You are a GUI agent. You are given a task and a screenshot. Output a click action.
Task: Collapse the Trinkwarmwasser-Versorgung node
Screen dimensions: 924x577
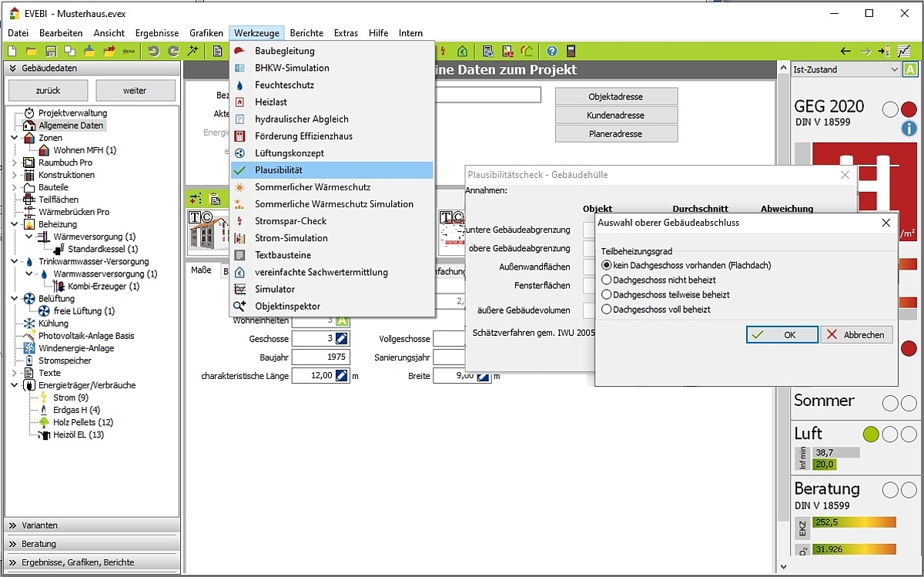pos(15,261)
